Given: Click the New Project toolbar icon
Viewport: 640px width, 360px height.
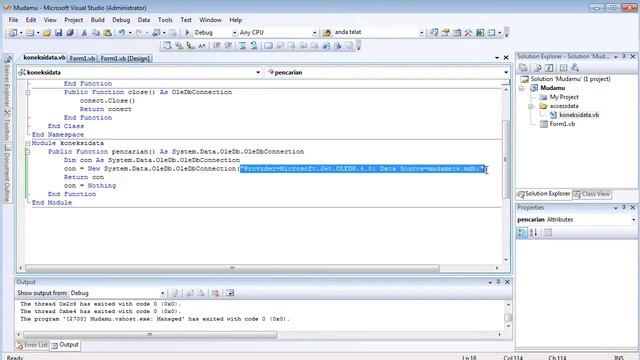Looking at the screenshot, I should (x=13, y=32).
